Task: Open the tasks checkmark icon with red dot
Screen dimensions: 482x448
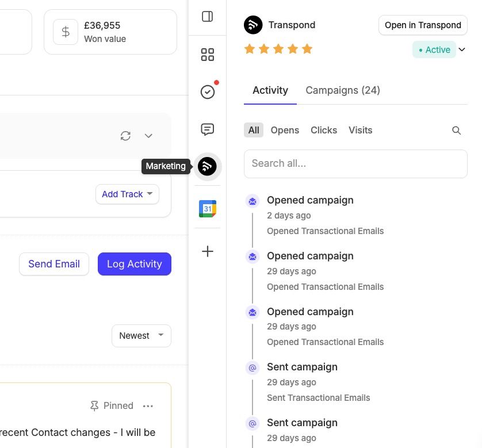Action: (x=208, y=92)
